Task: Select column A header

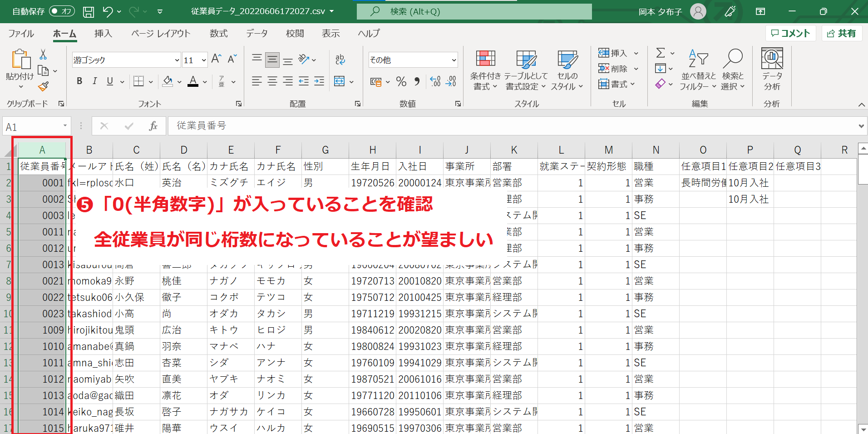Action: tap(42, 150)
